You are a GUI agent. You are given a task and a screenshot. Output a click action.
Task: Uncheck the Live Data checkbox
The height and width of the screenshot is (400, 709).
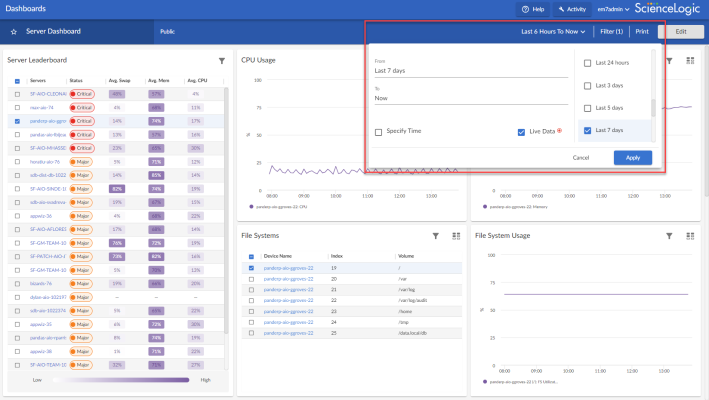tap(521, 132)
